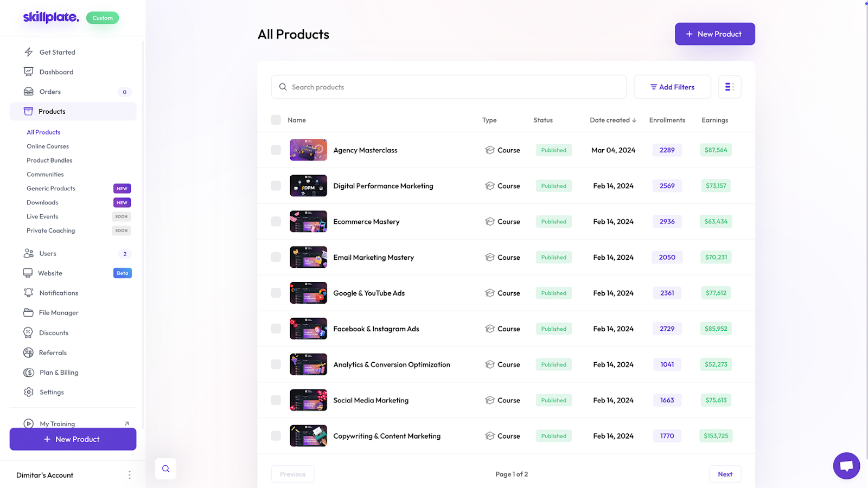This screenshot has width=868, height=488.
Task: Open Plan & Billing settings
Action: point(58,373)
